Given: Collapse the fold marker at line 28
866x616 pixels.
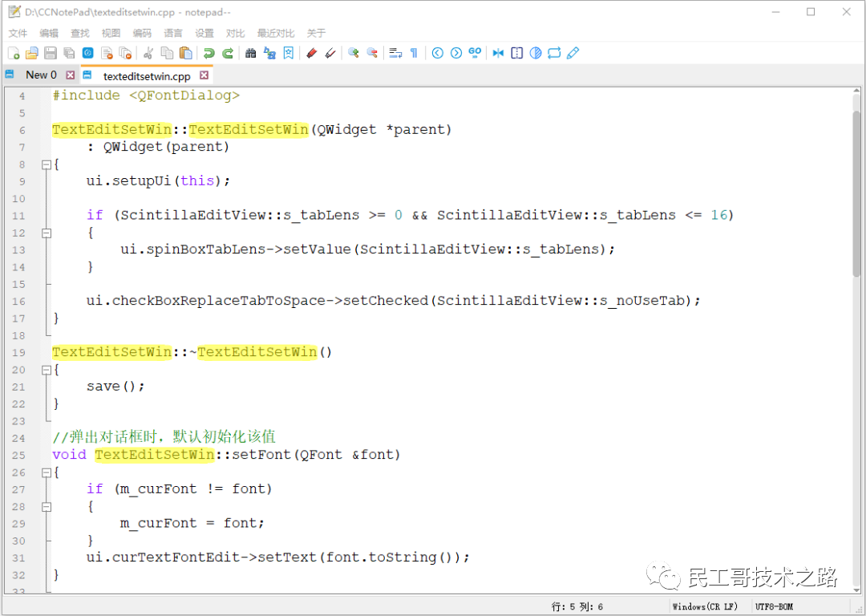Looking at the screenshot, I should [x=47, y=507].
